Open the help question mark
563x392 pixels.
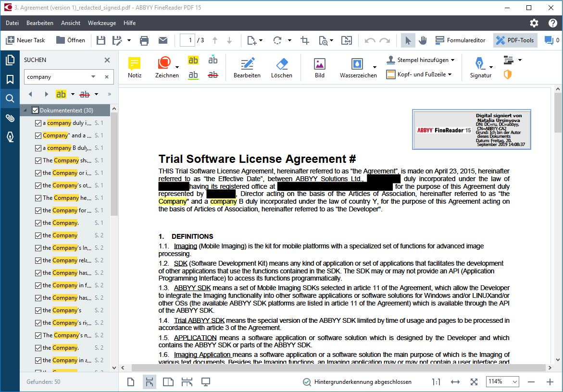tap(552, 23)
